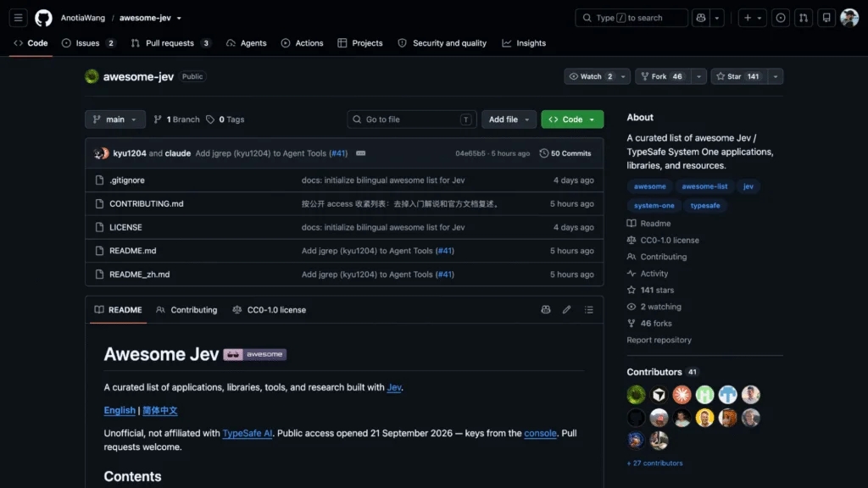Click Report repository link

click(659, 341)
